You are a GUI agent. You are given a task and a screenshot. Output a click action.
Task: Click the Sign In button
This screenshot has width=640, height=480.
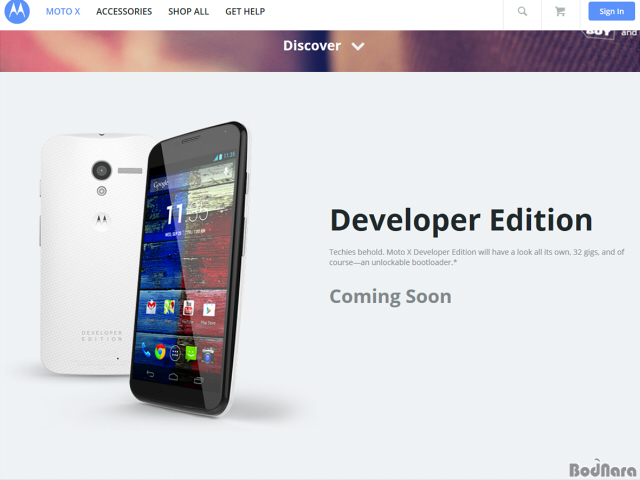pyautogui.click(x=611, y=11)
